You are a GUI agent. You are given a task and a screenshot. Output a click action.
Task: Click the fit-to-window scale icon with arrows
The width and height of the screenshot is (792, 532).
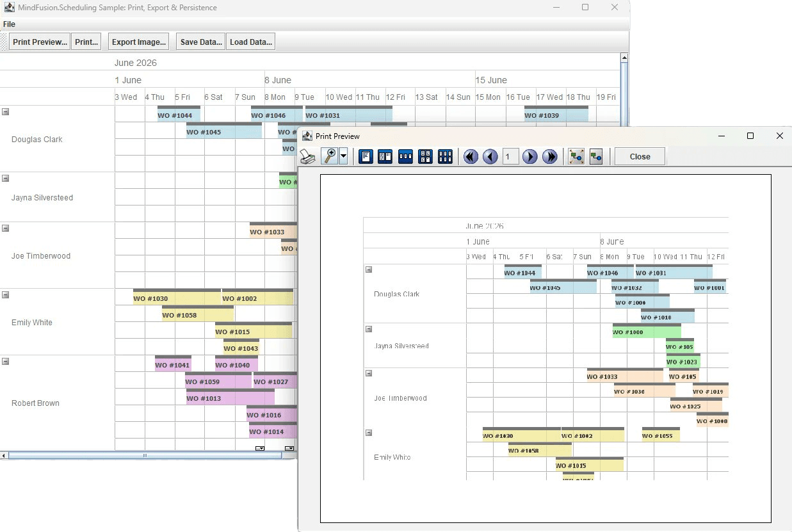pyautogui.click(x=576, y=157)
